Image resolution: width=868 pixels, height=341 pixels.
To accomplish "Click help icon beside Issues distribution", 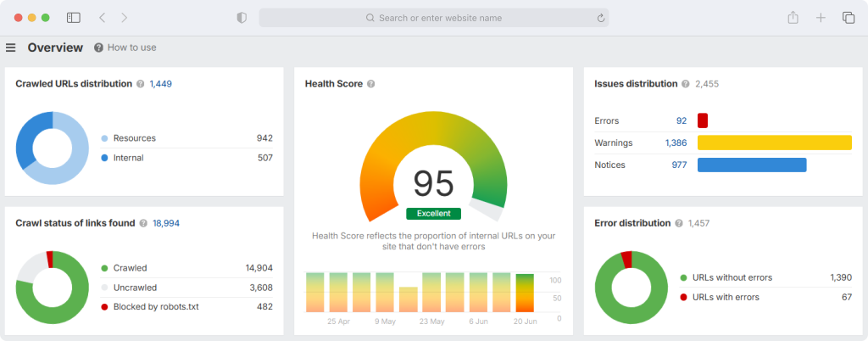I will click(686, 84).
